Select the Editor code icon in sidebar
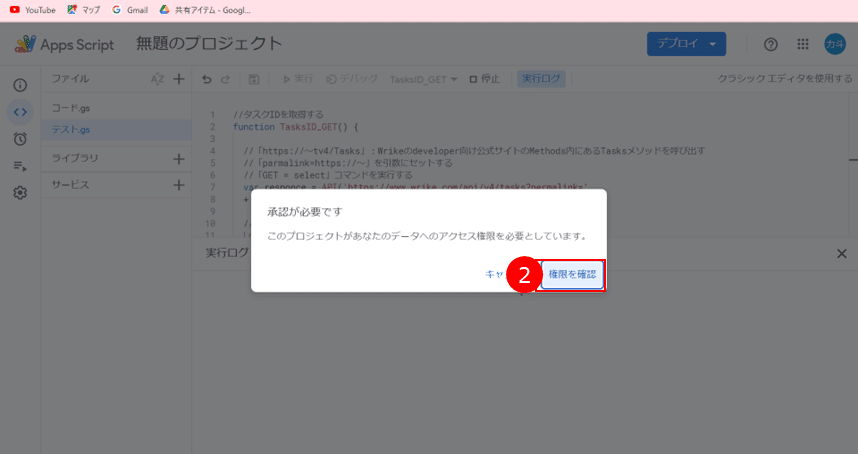The height and width of the screenshot is (454, 858). tap(20, 112)
